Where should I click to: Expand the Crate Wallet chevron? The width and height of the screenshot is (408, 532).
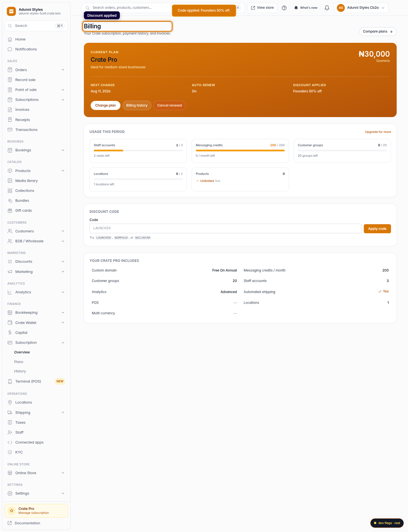(x=63, y=323)
